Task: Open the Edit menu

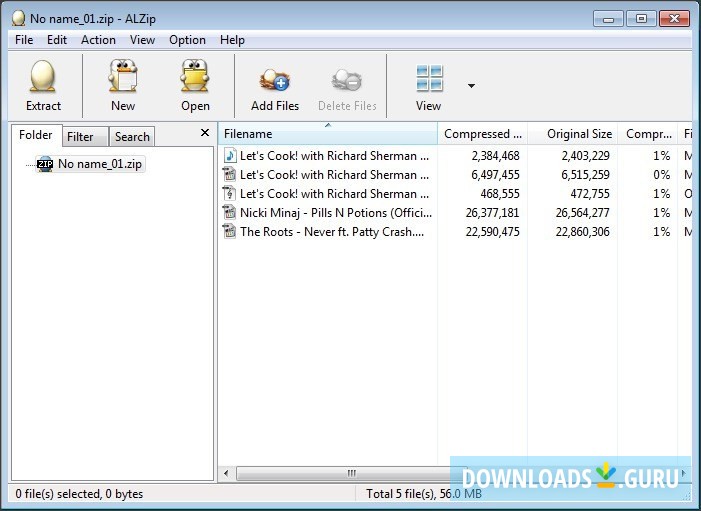Action: (57, 40)
